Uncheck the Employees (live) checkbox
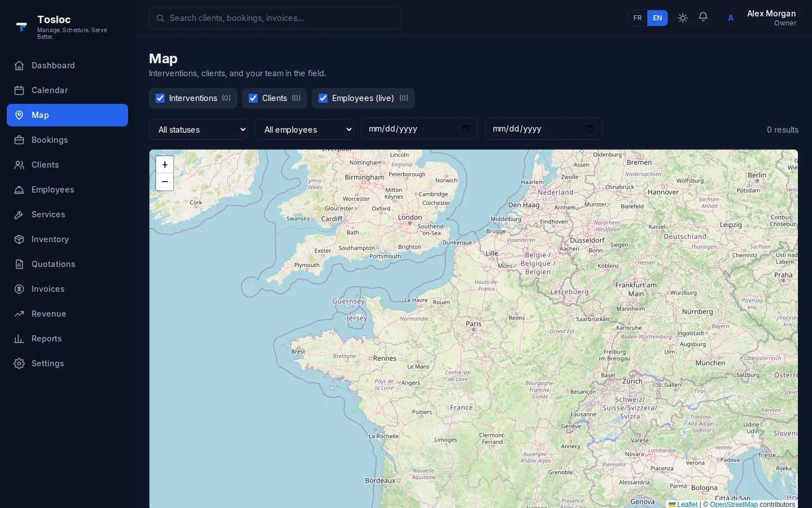The image size is (812, 508). [x=323, y=98]
